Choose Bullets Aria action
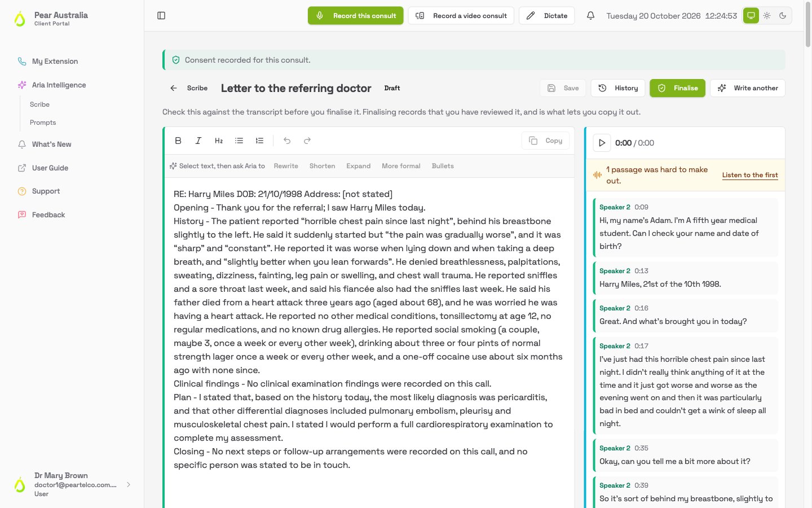 pos(443,166)
